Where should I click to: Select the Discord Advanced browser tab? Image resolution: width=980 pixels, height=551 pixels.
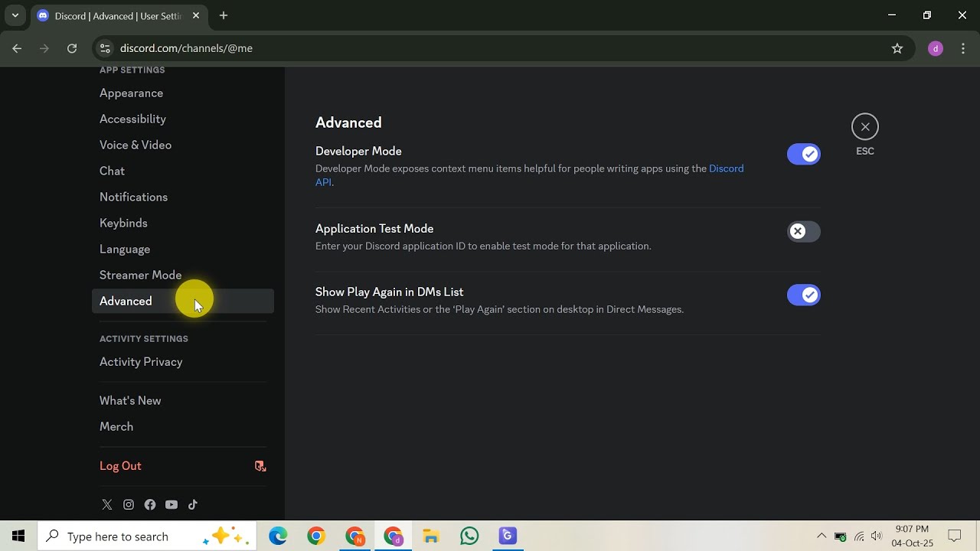point(119,15)
